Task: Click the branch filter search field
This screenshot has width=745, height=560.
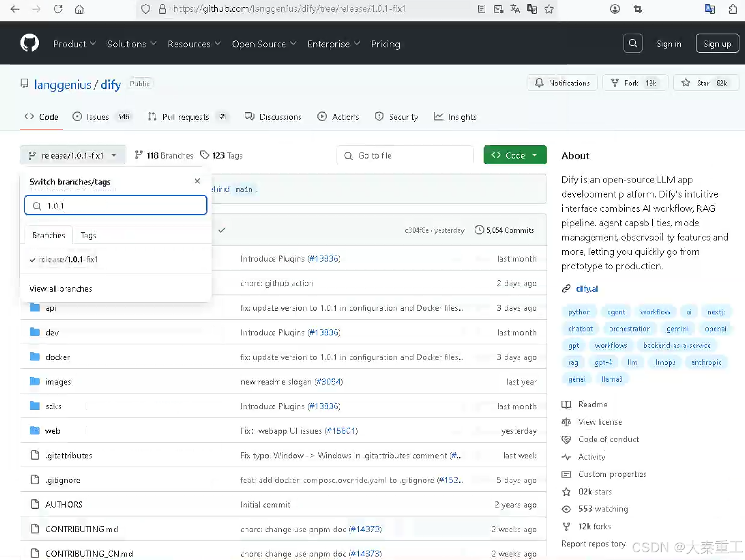Action: 115,205
